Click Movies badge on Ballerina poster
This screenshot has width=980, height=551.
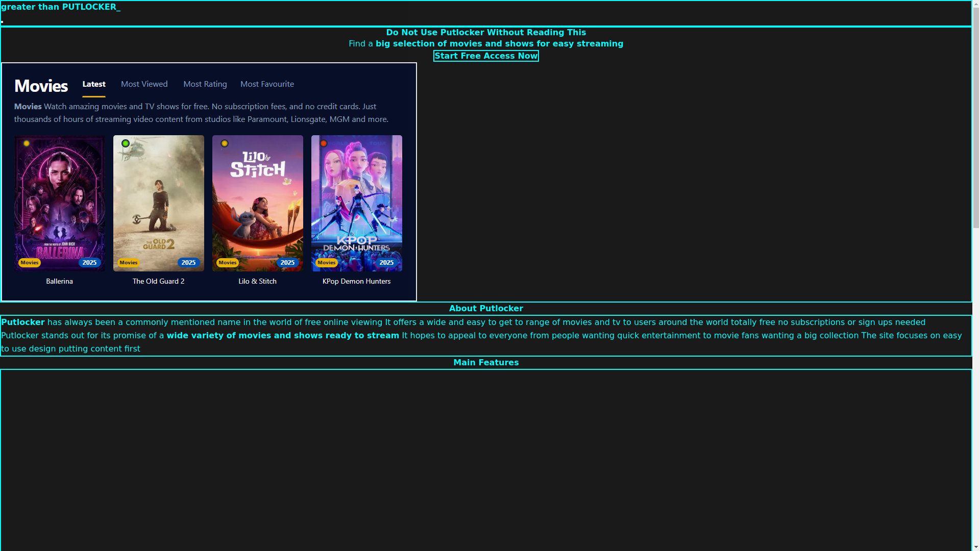30,263
